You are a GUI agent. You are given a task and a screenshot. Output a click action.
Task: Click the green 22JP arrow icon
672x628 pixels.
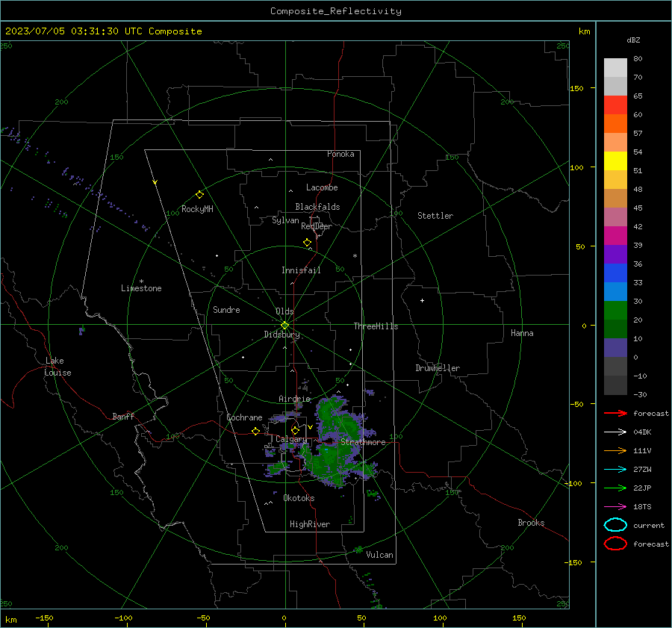[615, 488]
